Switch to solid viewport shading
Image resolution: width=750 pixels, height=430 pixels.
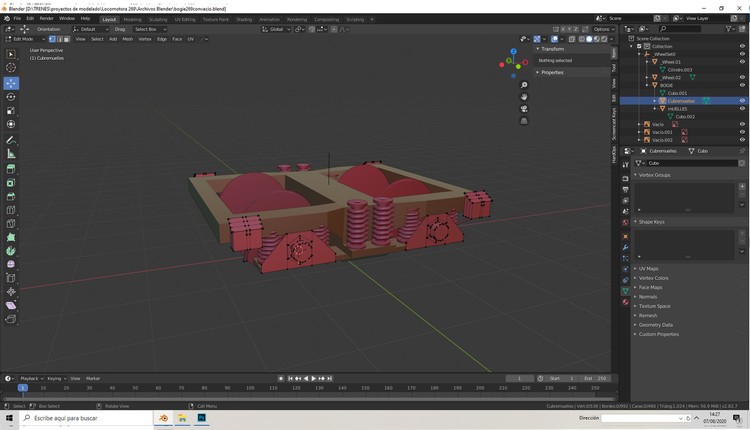[x=589, y=39]
